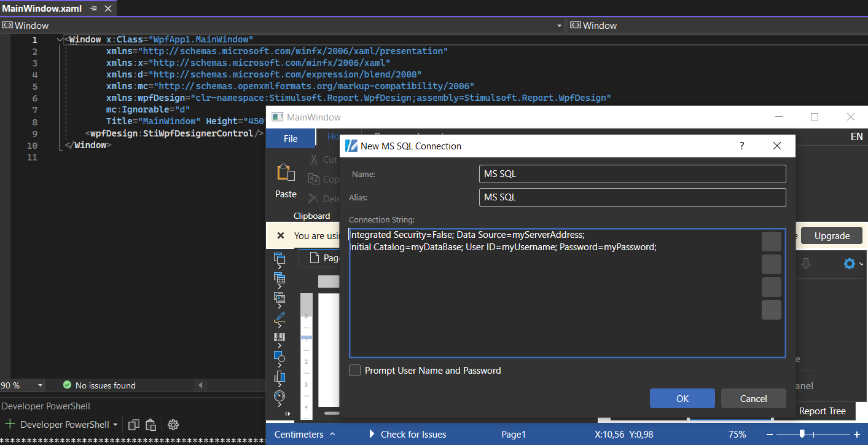This screenshot has height=445, width=868.
Task: Open the 90 % editor zoom dropdown
Action: point(40,385)
